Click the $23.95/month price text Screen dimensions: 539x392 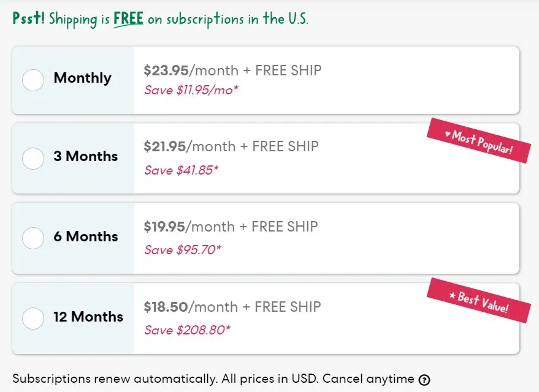[x=191, y=70]
